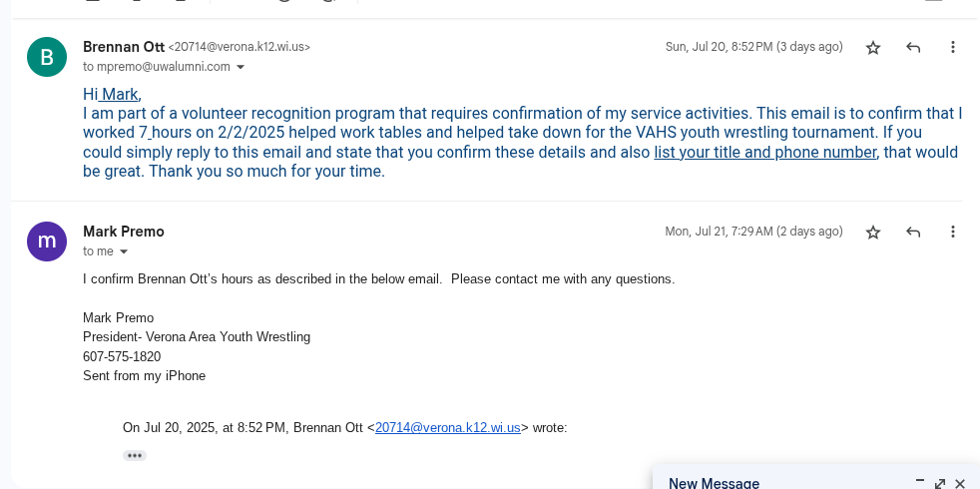Star Mark Premo's reply message
980x489 pixels.
pyautogui.click(x=873, y=232)
